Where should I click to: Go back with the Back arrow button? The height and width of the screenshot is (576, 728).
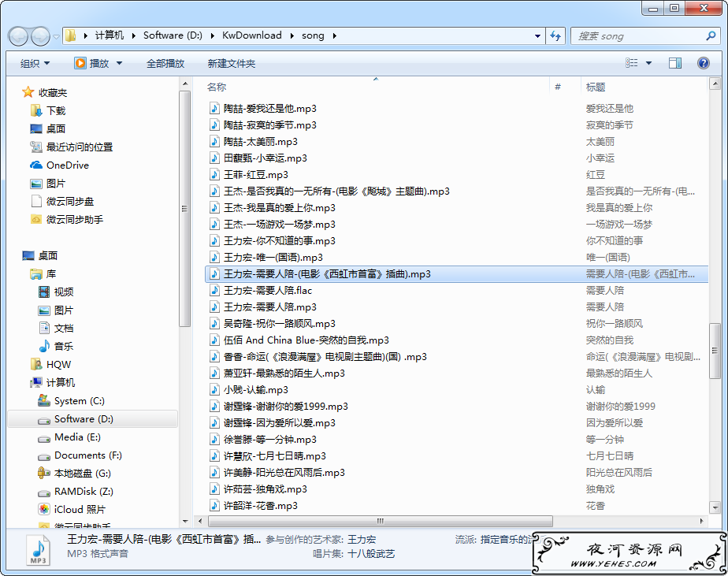[x=19, y=36]
